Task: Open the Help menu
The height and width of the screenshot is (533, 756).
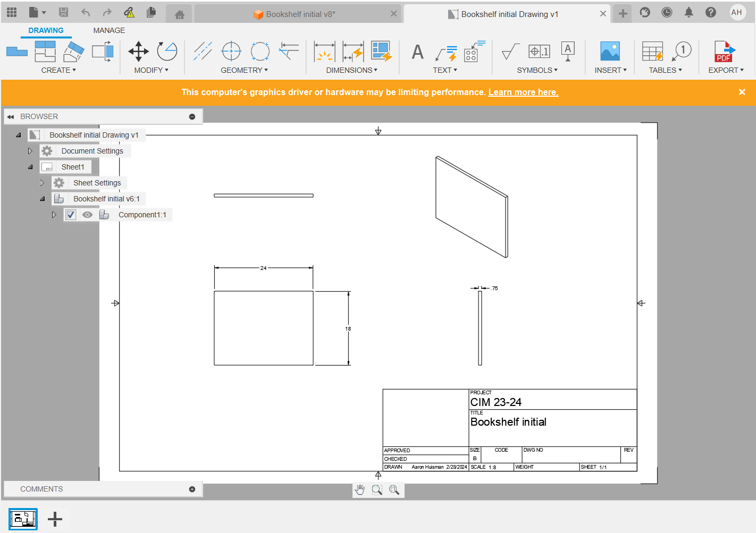Action: point(710,12)
